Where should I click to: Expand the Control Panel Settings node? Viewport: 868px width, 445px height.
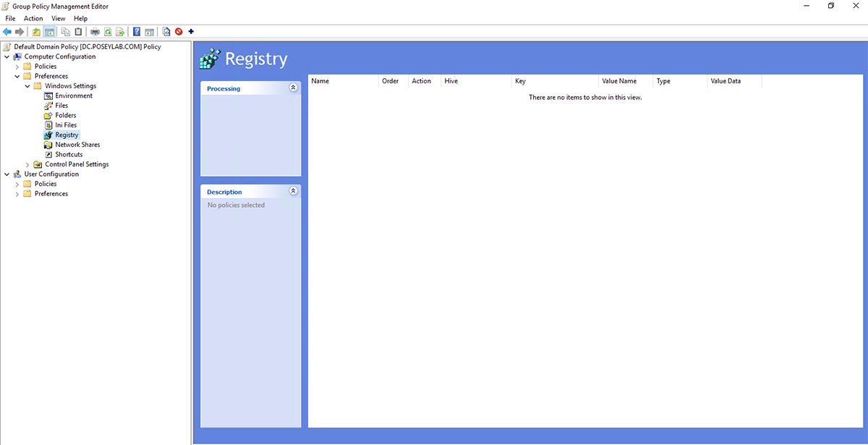(27, 165)
